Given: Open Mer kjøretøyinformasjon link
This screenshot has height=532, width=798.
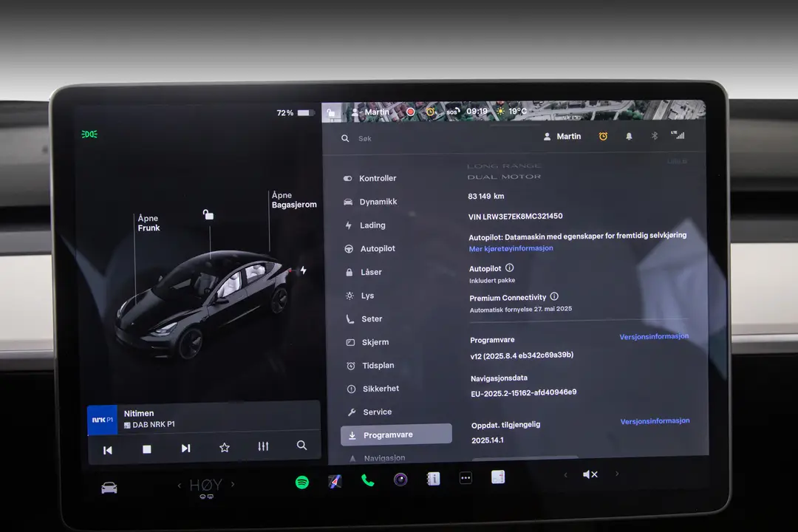Looking at the screenshot, I should (x=511, y=248).
